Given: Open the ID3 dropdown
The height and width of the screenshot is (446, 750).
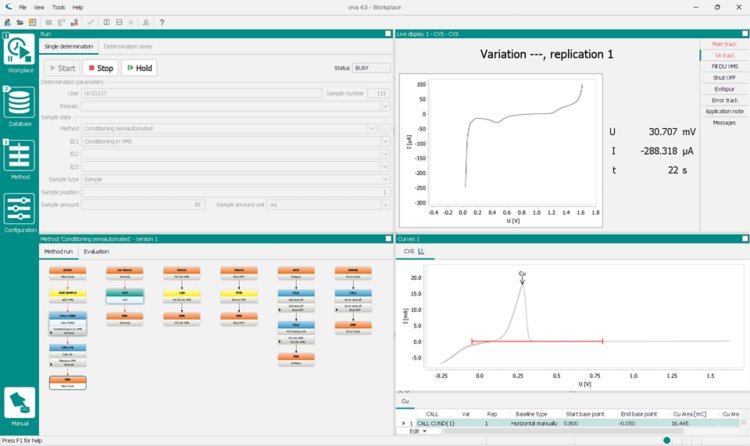Looking at the screenshot, I should click(x=385, y=167).
